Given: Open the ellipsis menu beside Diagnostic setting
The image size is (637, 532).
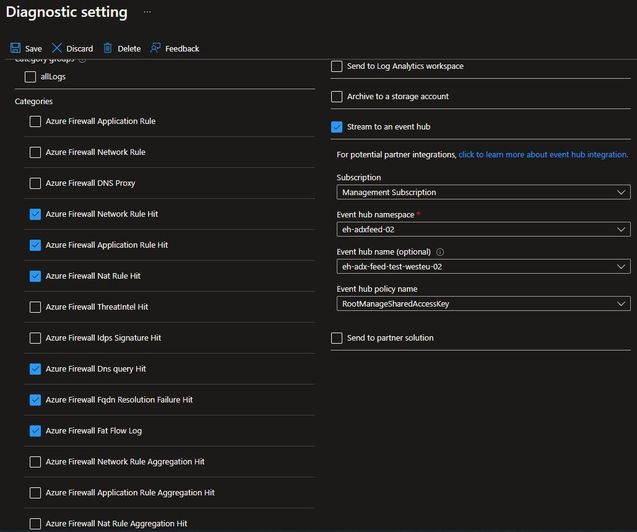Looking at the screenshot, I should coord(147,12).
